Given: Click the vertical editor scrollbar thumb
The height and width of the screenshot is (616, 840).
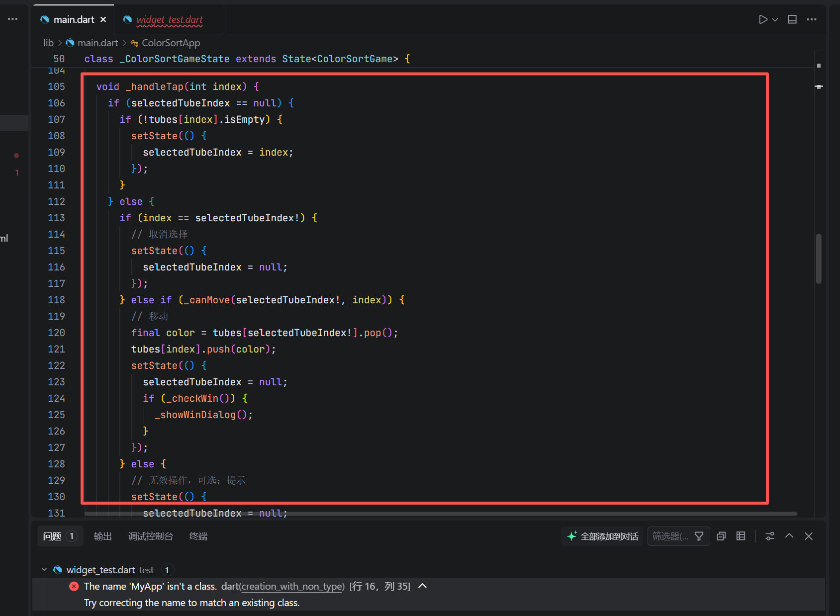Looking at the screenshot, I should coord(819,259).
